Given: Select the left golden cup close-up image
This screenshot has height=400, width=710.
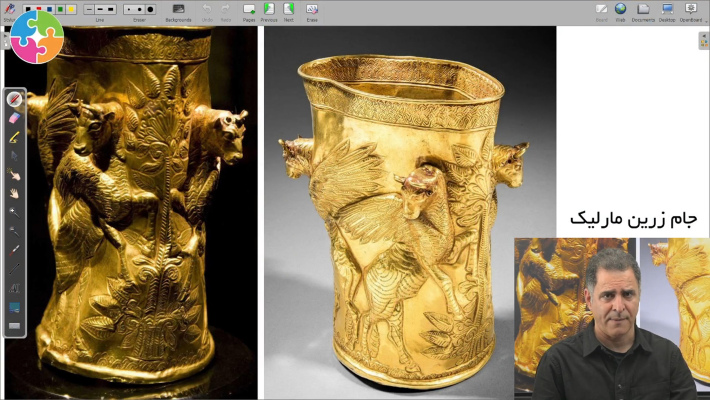Looking at the screenshot, I should pyautogui.click(x=131, y=212).
